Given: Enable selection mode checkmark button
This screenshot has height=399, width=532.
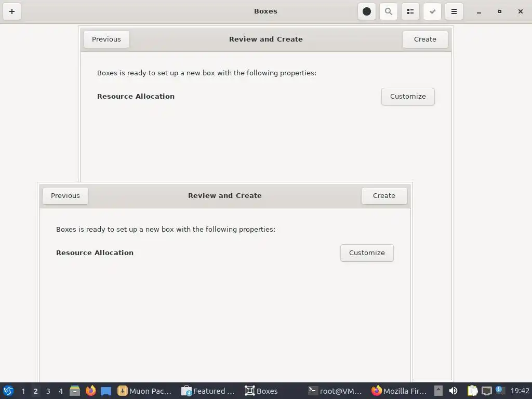Looking at the screenshot, I should tap(432, 11).
